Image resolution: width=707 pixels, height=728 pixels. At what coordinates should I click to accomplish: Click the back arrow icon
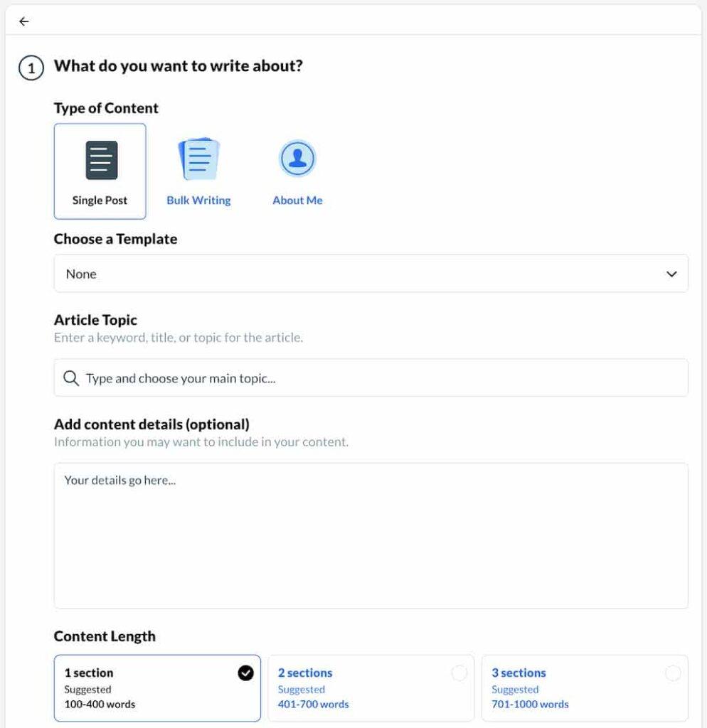pyautogui.click(x=24, y=21)
